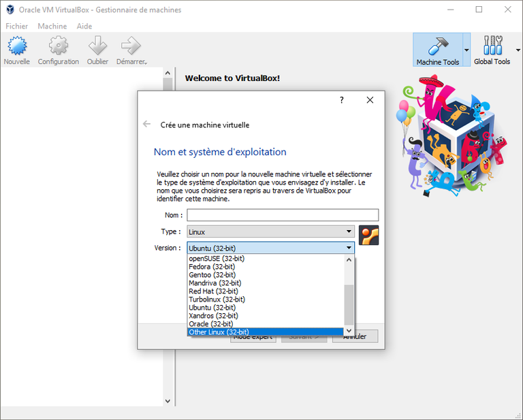Close the Crée une machine virtuelle dialog
Viewport: 523px width, 420px height.
(x=370, y=100)
